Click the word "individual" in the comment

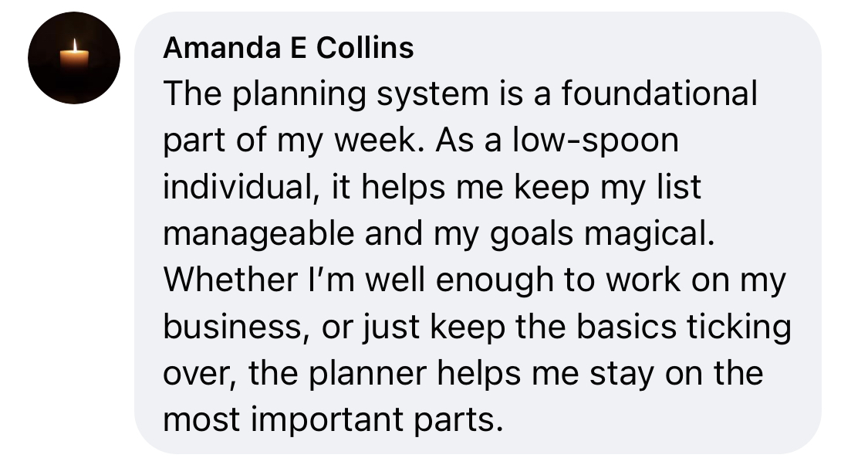232,188
